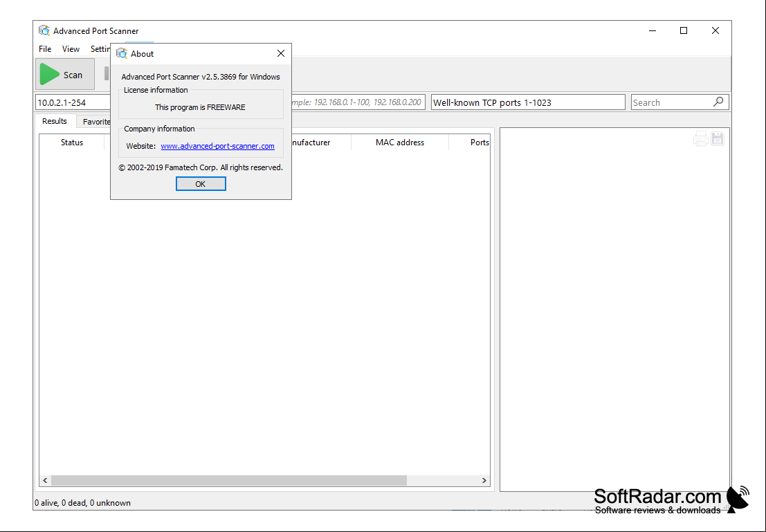Click the 'Company information' group label
This screenshot has height=532, width=766.
click(x=159, y=129)
